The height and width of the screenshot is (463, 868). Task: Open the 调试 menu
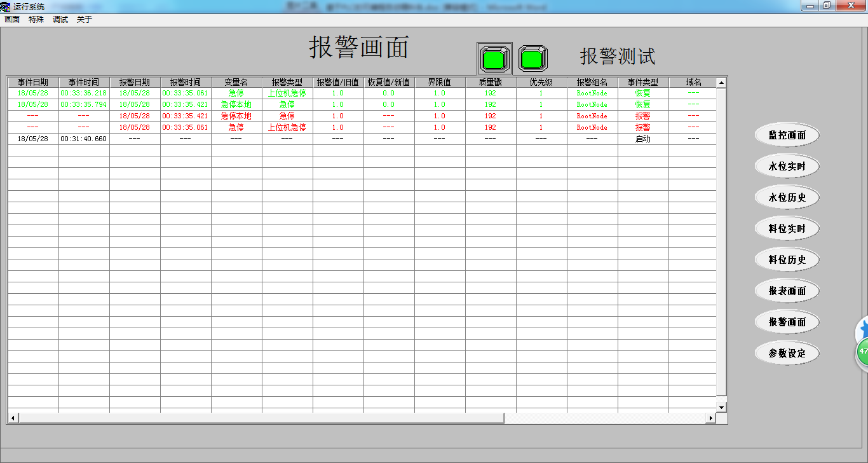[60, 20]
